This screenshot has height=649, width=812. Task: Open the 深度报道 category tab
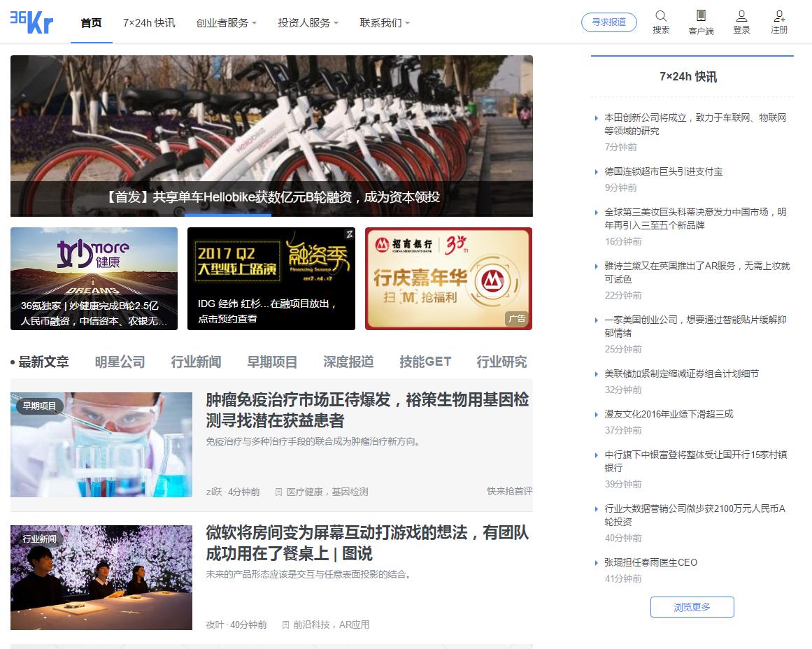[x=348, y=362]
